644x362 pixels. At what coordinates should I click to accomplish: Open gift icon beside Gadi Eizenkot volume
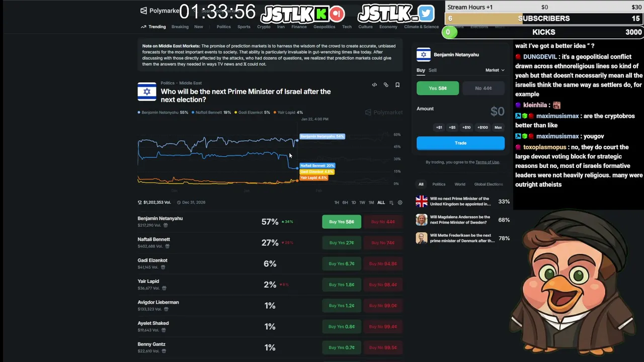[163, 267]
